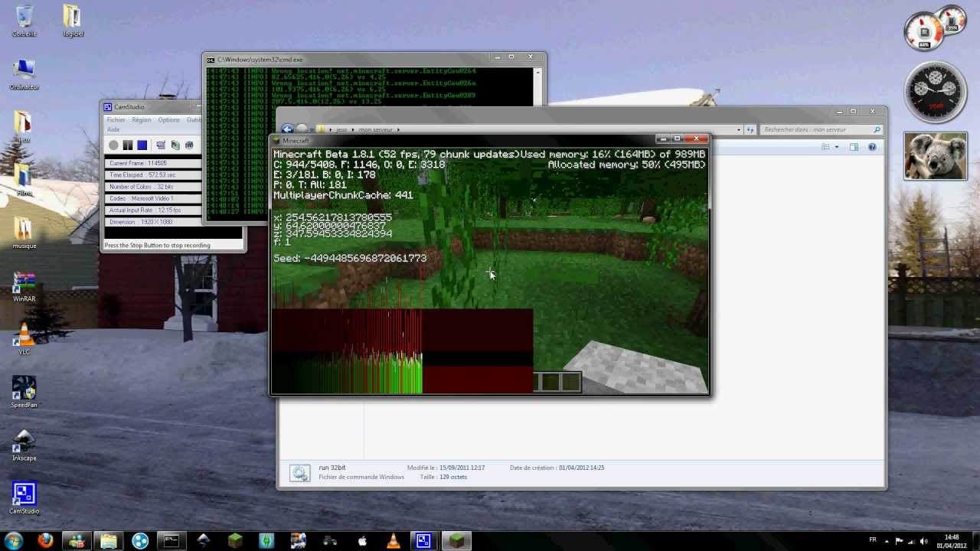Open the Explorer view options dropdown arrow

click(x=837, y=147)
